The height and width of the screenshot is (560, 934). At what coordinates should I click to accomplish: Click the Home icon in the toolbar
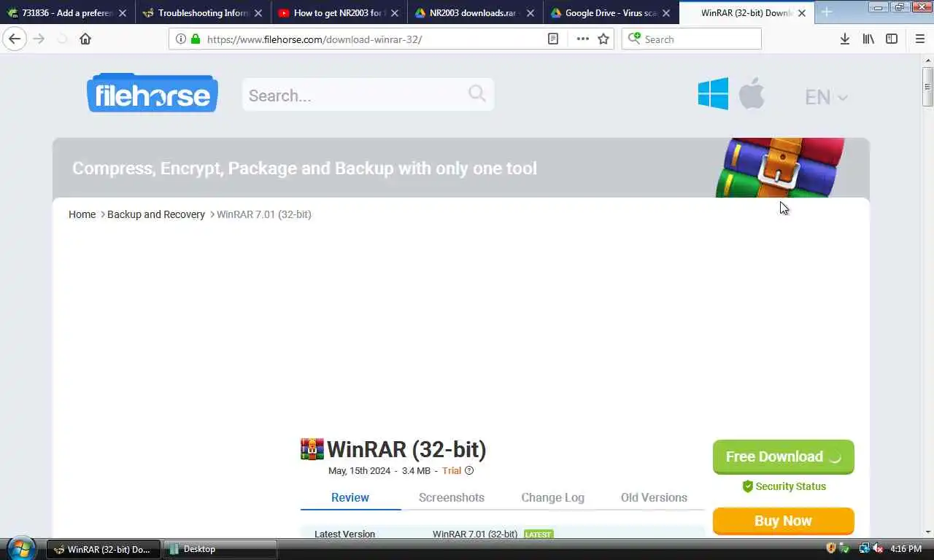pyautogui.click(x=85, y=39)
